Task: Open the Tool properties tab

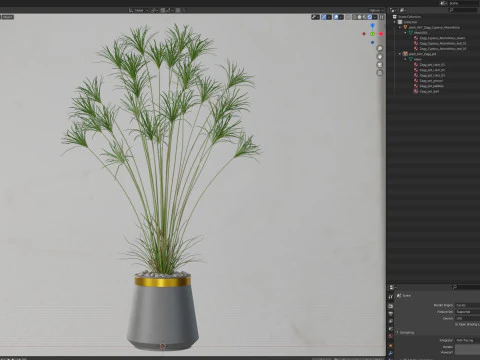Action: [391, 297]
